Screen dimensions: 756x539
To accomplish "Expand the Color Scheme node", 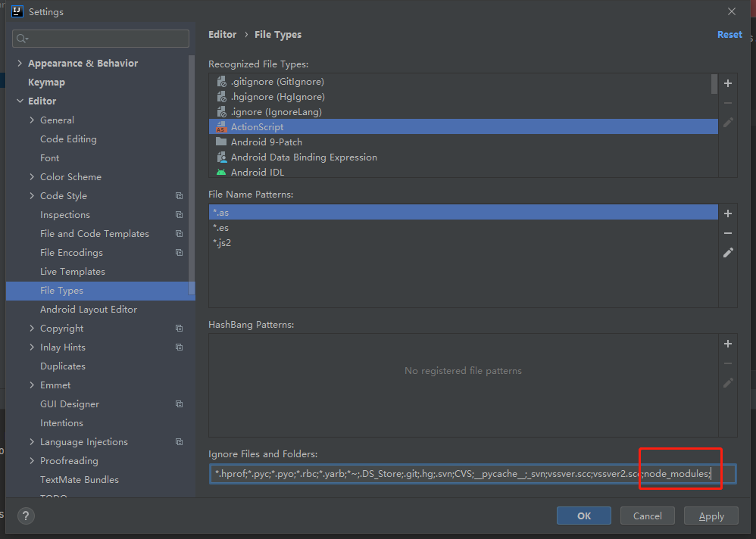I will click(x=32, y=177).
